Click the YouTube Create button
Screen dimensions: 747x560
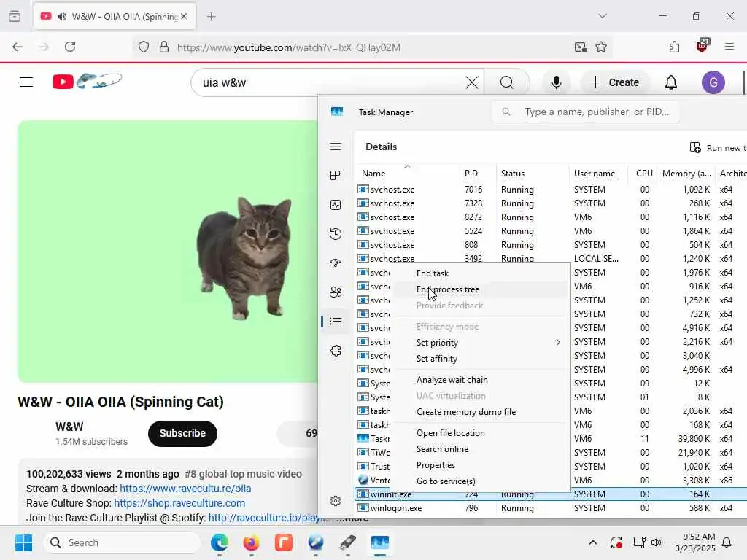tap(614, 82)
